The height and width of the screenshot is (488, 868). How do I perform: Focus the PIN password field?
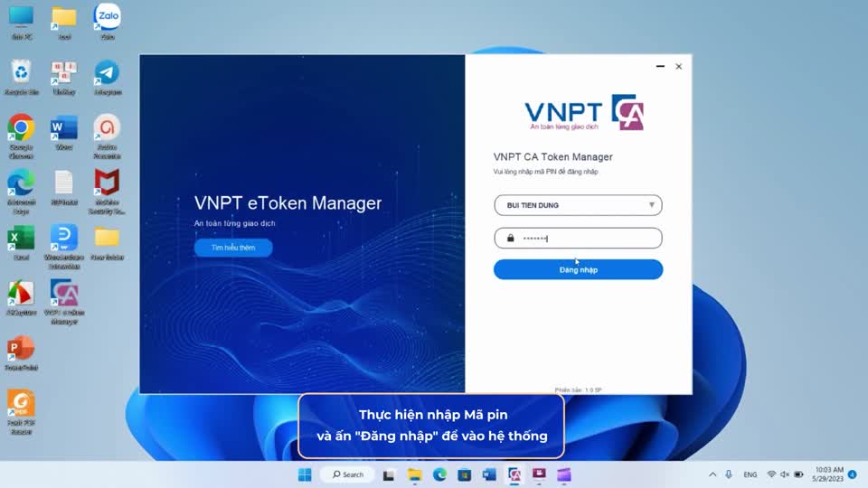coord(578,238)
